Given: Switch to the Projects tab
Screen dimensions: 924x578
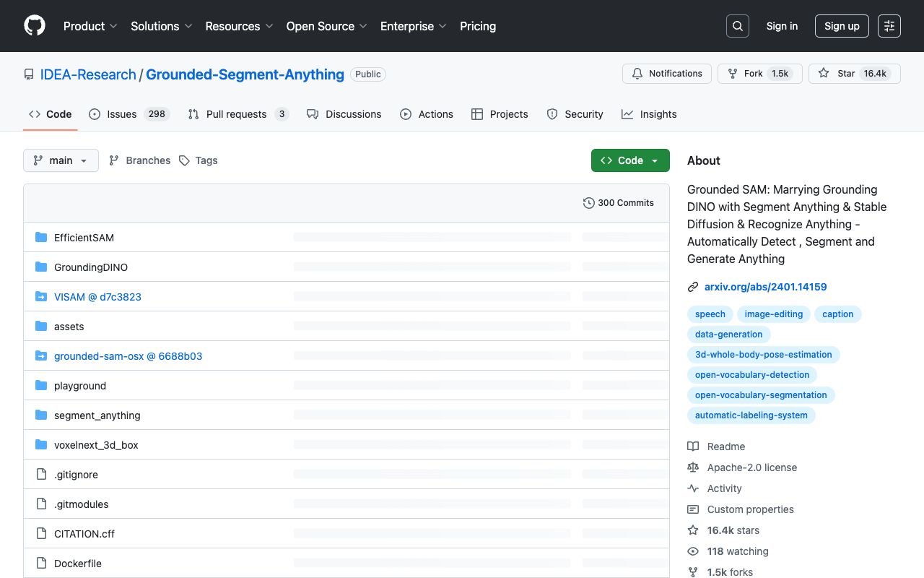Looking at the screenshot, I should pyautogui.click(x=500, y=114).
